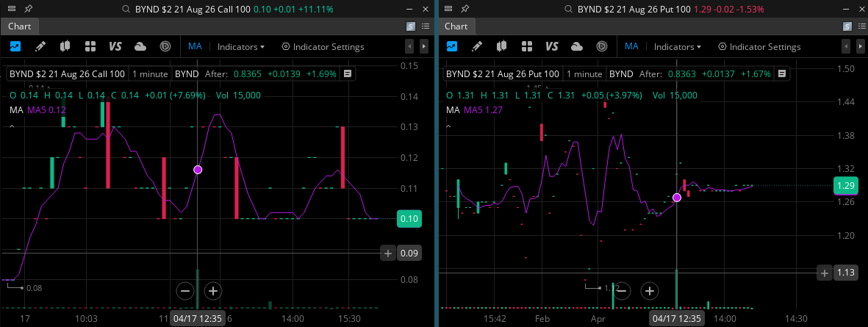Click BYND underlying label in Put info bar

tap(620, 73)
